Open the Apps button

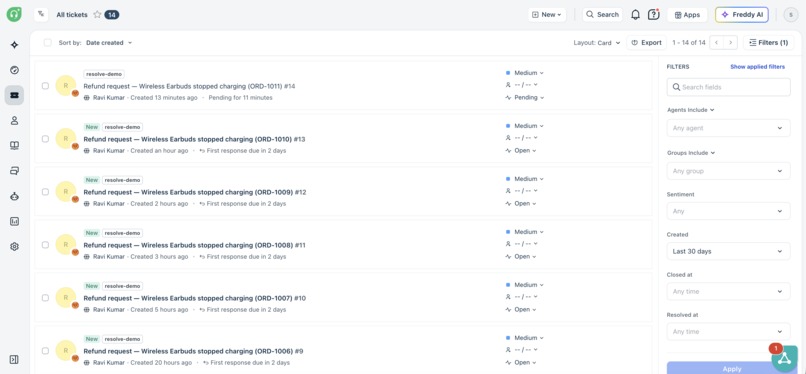pyautogui.click(x=687, y=15)
